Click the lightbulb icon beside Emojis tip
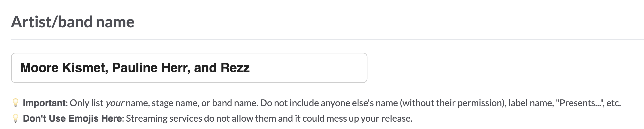The height and width of the screenshot is (129, 644). click(15, 118)
